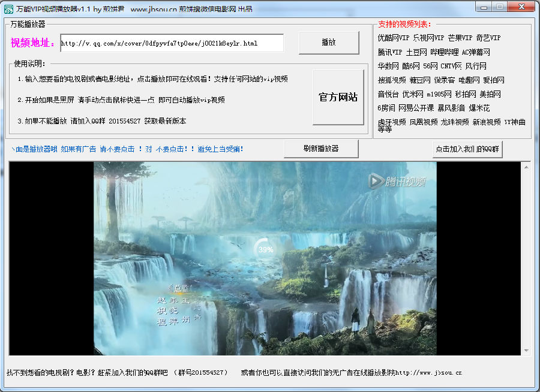Select 腾讯VIP in the supported video list

pos(388,52)
